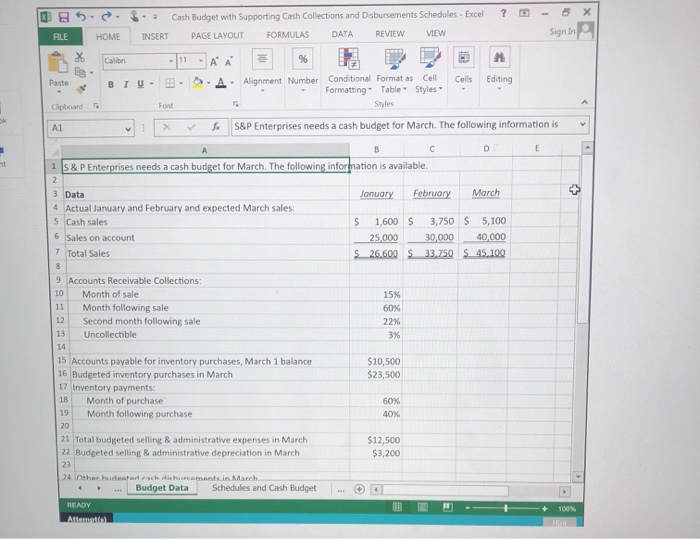Click the Insert Function fx icon

(216, 127)
